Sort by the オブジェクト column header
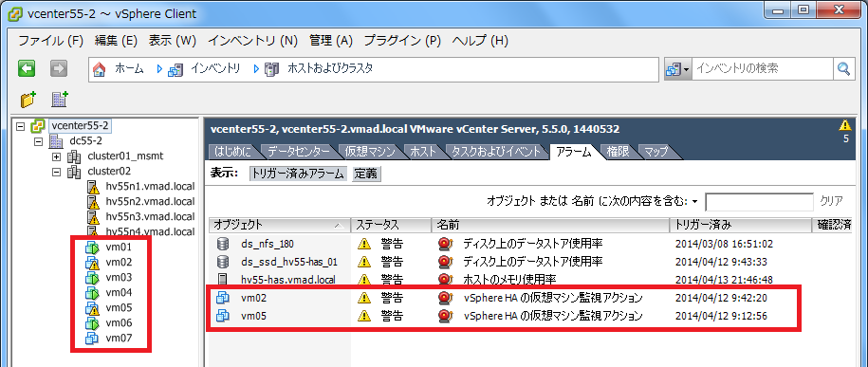 [280, 225]
